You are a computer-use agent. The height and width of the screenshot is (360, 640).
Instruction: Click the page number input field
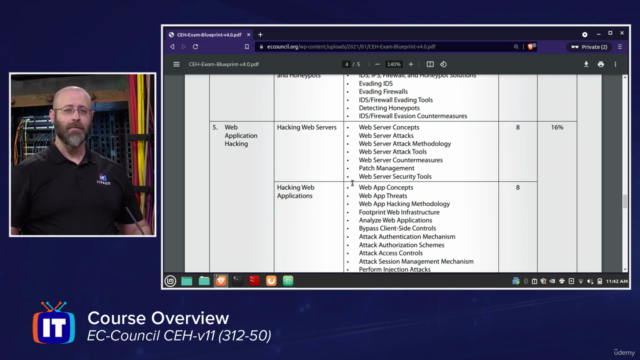coord(347,64)
